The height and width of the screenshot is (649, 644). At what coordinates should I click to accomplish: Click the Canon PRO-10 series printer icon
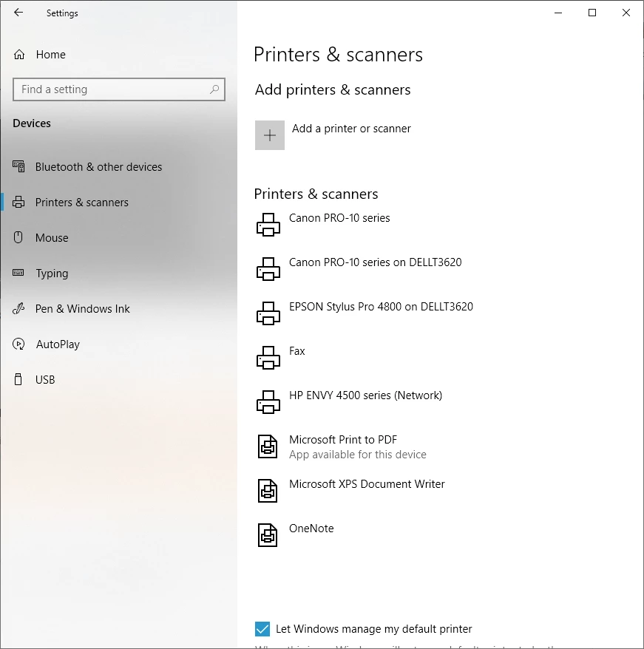click(268, 225)
